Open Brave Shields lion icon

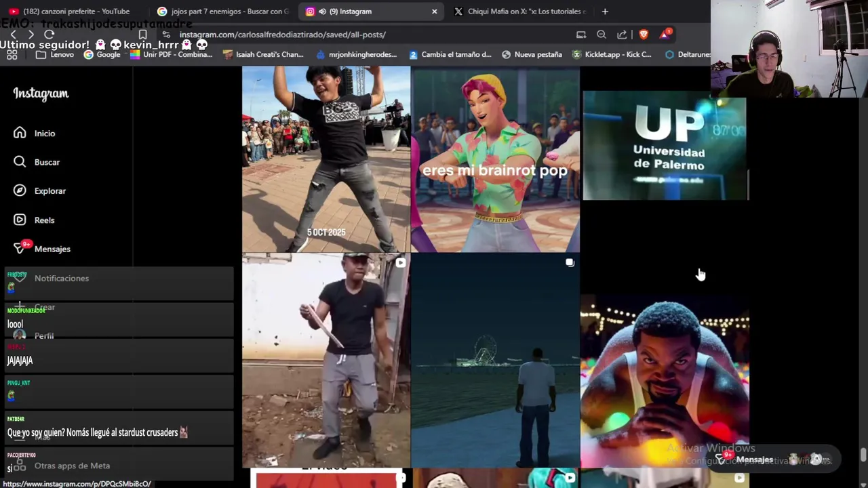644,35
